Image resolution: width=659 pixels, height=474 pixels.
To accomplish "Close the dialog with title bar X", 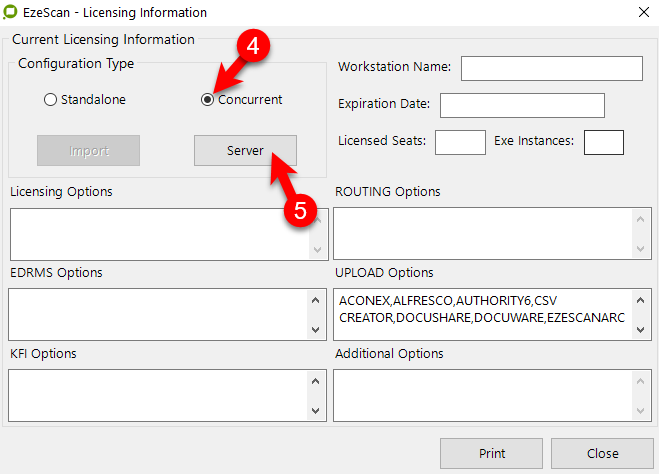I will pyautogui.click(x=641, y=13).
